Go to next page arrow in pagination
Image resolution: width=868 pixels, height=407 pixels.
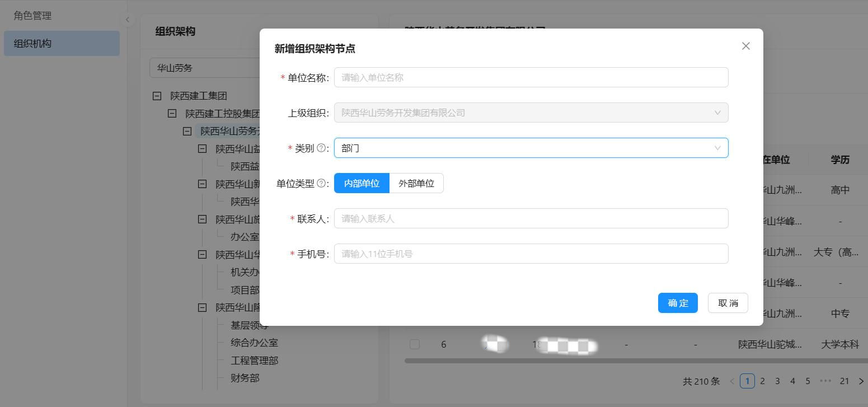click(861, 381)
